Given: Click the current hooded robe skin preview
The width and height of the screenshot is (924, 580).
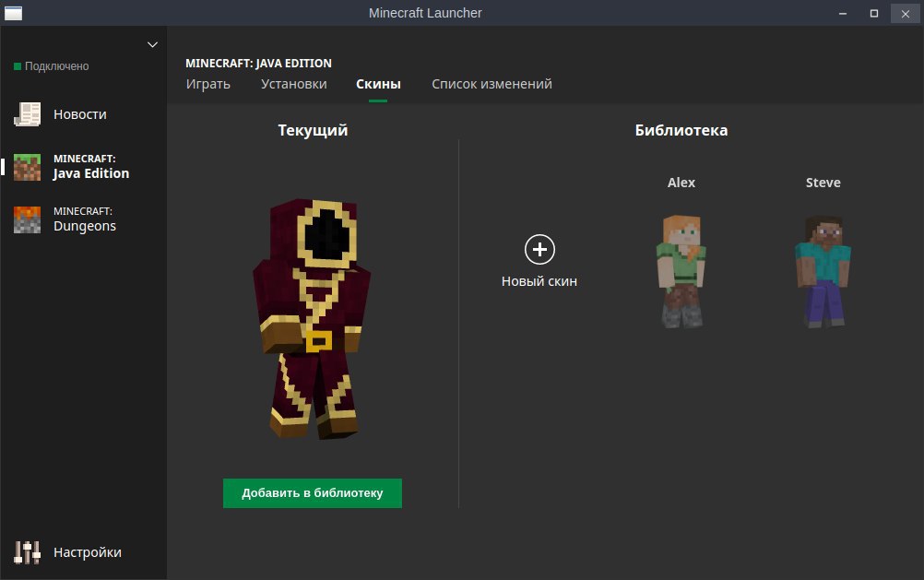Looking at the screenshot, I should tap(312, 319).
